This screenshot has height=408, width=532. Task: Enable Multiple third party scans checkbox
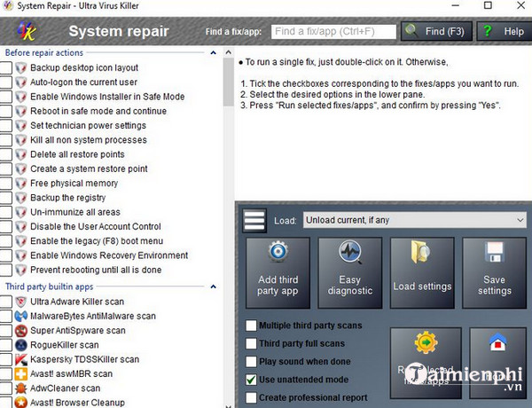tap(252, 326)
